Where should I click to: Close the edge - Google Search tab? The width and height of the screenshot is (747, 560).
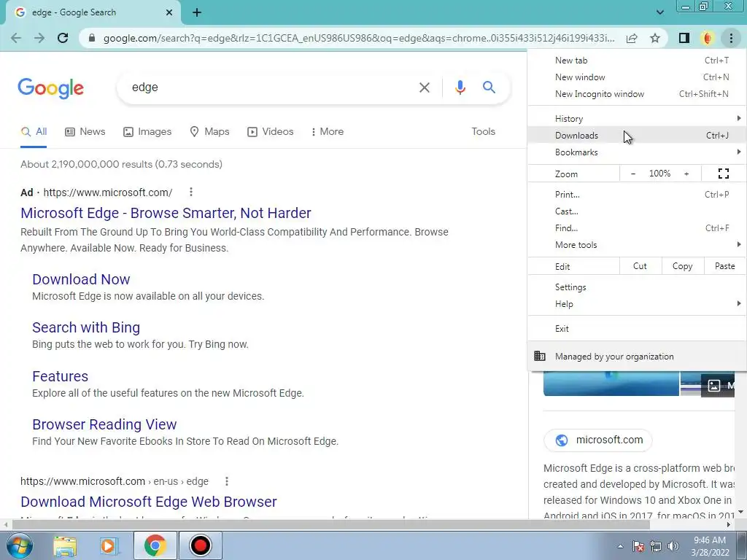(169, 12)
